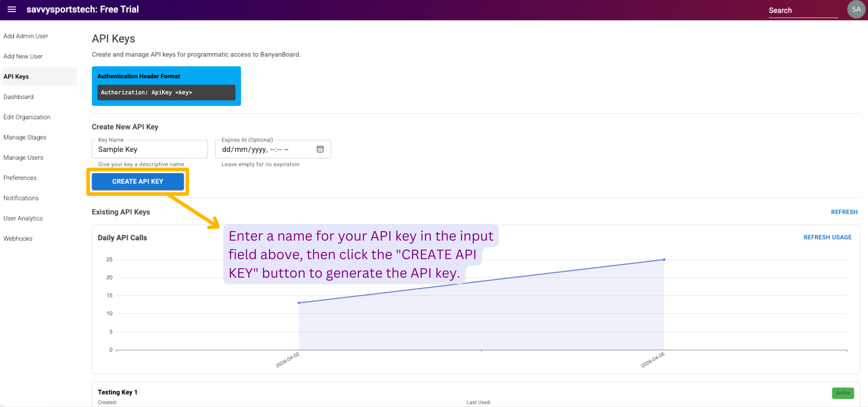Open Webhooks from the sidebar
Image resolution: width=868 pixels, height=407 pixels.
pyautogui.click(x=18, y=239)
